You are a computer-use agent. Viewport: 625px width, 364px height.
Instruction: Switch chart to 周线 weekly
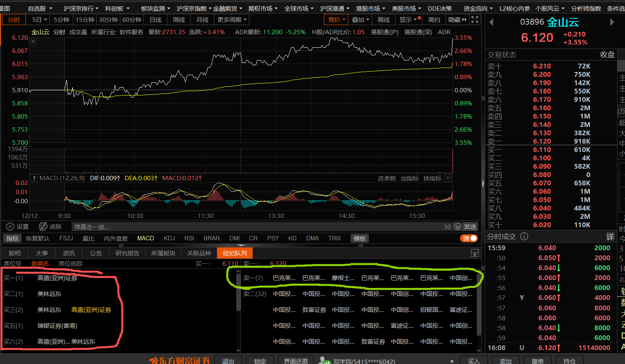click(x=179, y=19)
